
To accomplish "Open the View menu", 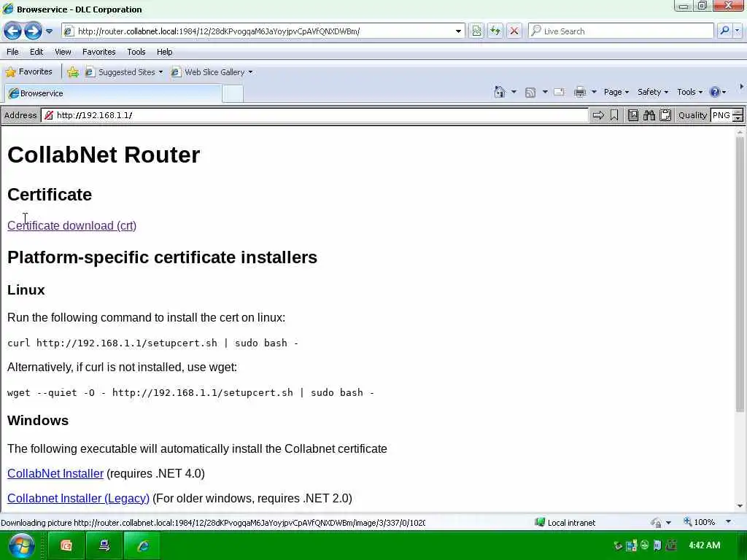I will click(63, 52).
